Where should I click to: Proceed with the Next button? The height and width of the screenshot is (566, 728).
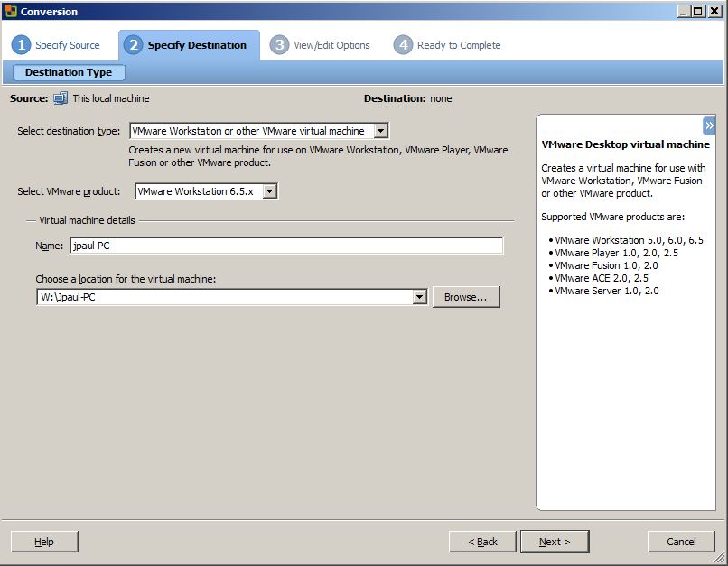coord(555,542)
